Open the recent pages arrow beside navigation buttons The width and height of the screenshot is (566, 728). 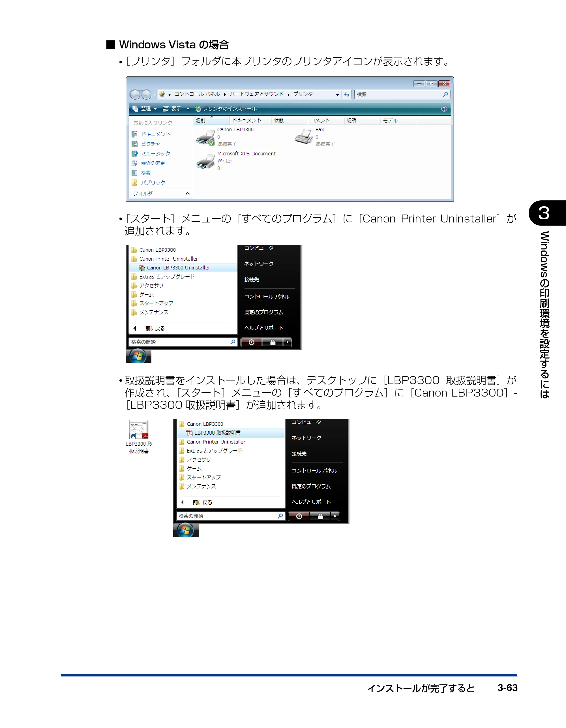(x=154, y=95)
